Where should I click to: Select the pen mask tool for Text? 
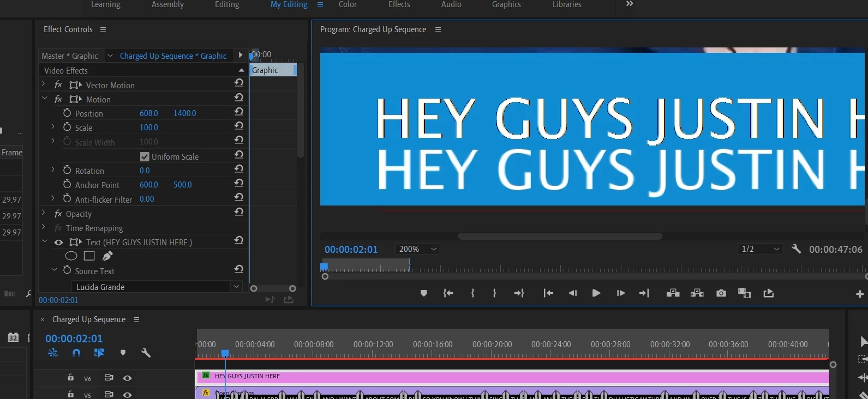[107, 256]
